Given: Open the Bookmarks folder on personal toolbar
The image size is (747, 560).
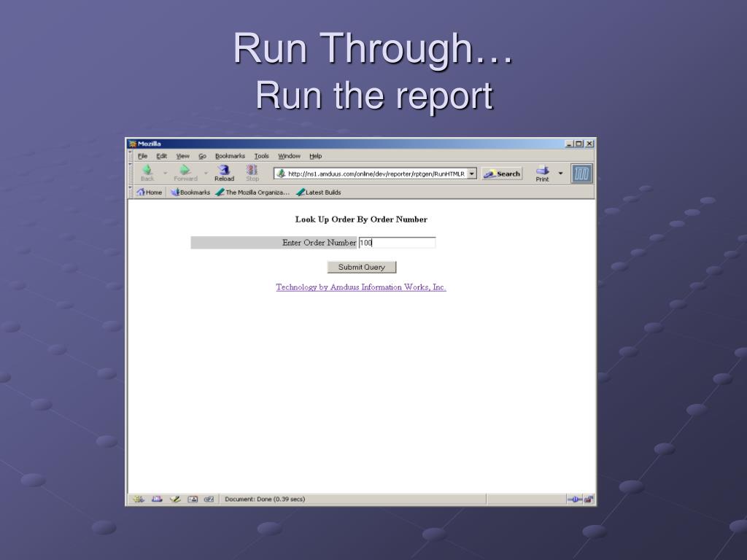Looking at the screenshot, I should coord(190,192).
